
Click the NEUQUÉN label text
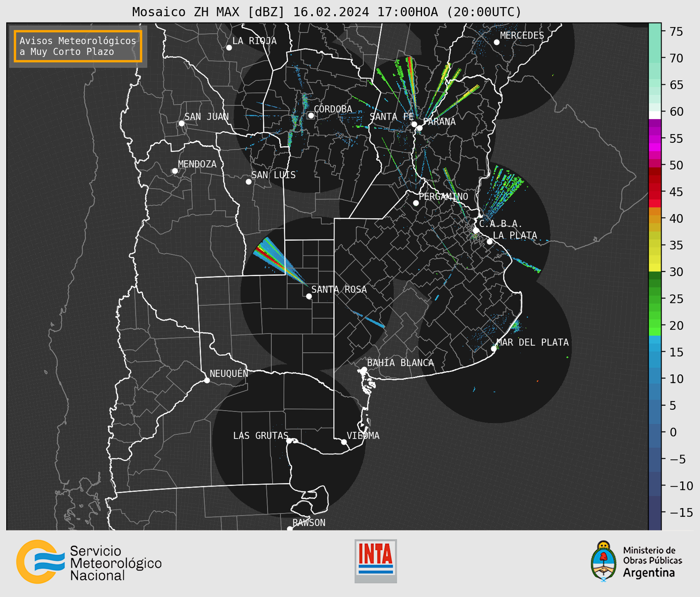pyautogui.click(x=229, y=373)
